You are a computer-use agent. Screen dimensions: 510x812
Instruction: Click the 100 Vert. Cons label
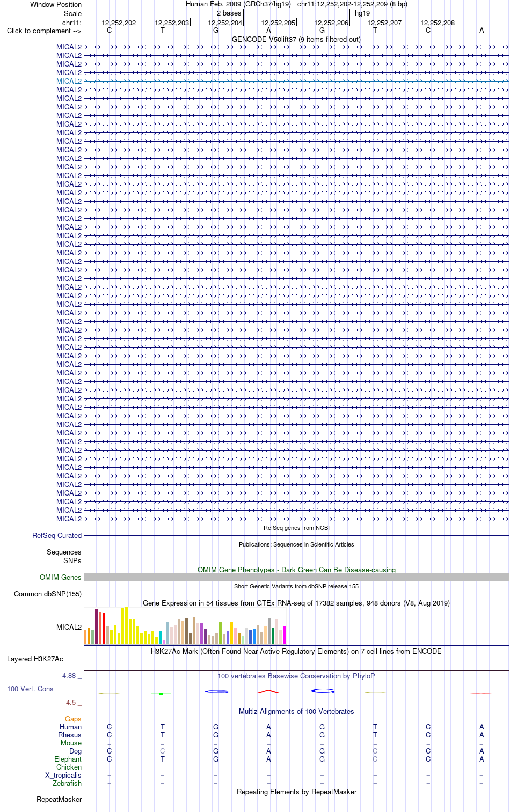coord(30,689)
